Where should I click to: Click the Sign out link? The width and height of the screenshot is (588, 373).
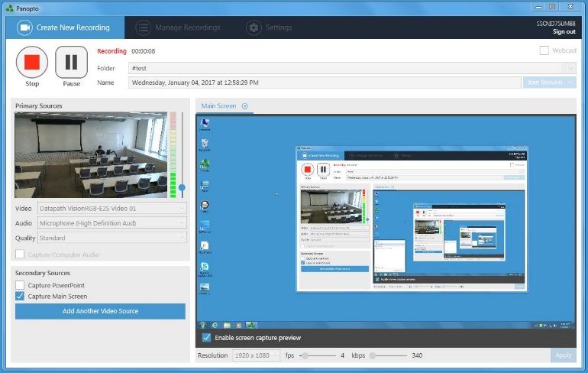(x=564, y=32)
